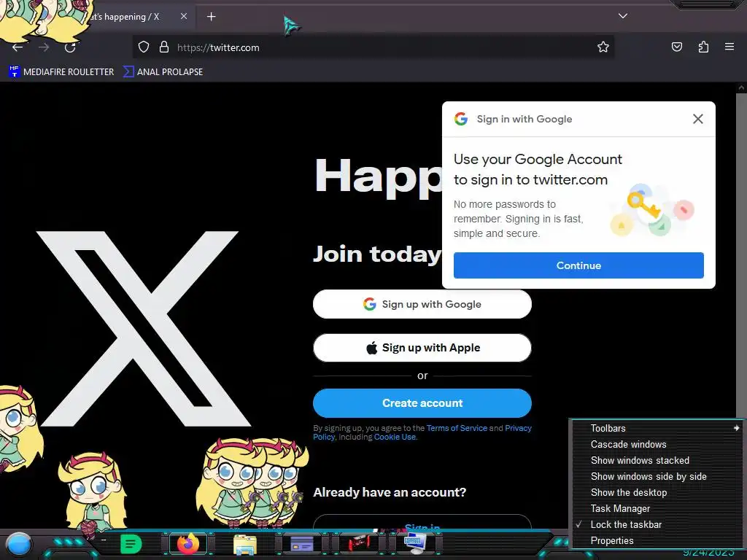Open the blue Start orb
Viewport: 747px width, 560px height.
tap(19, 545)
